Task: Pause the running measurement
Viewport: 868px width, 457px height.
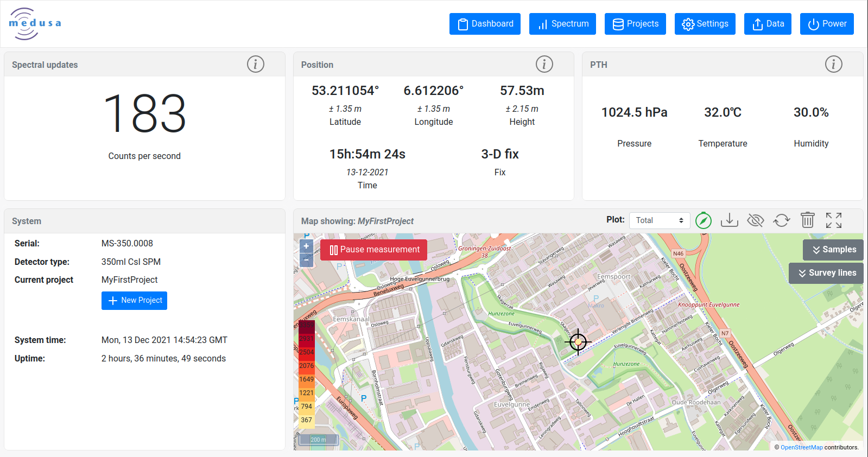Action: click(x=373, y=250)
